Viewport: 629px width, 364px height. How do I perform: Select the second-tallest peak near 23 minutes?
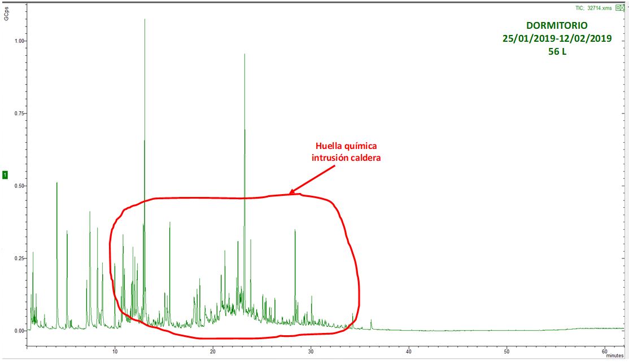tap(244, 55)
